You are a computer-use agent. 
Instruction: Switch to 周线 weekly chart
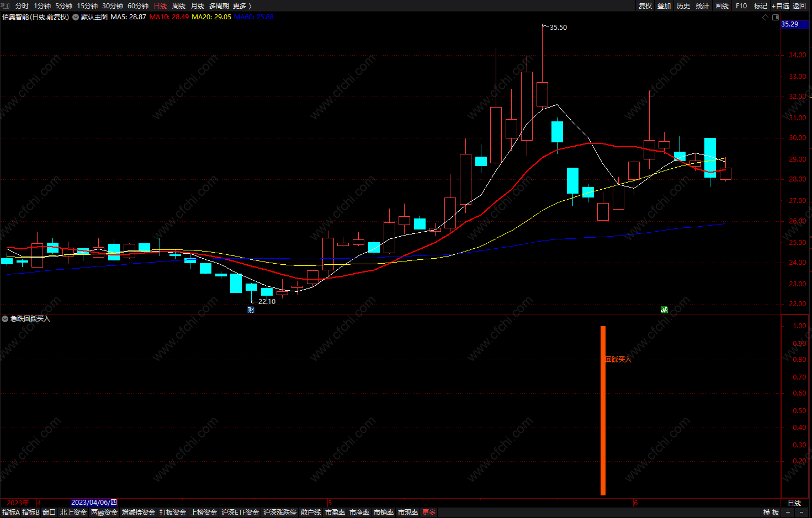179,6
